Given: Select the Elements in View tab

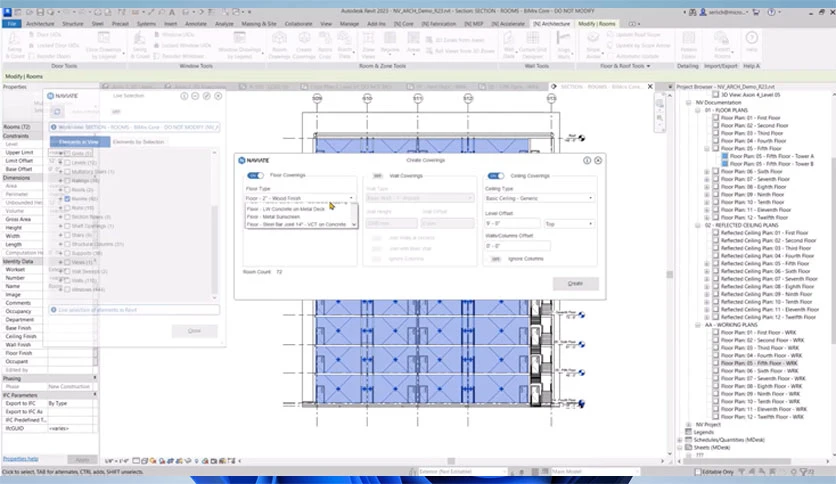Looking at the screenshot, I should coord(80,142).
